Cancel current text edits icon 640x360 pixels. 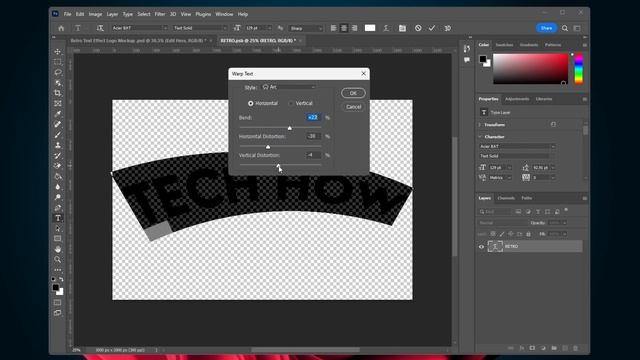[418, 28]
